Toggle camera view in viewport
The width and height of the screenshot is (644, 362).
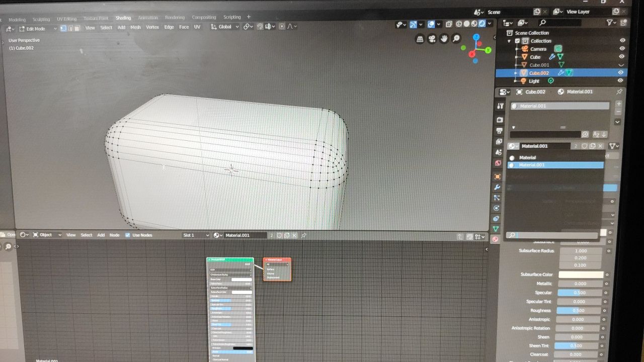click(x=432, y=39)
